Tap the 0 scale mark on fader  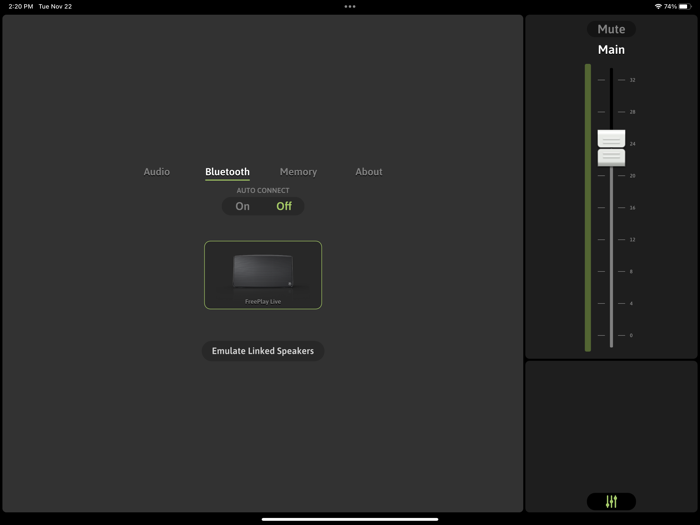pyautogui.click(x=631, y=335)
